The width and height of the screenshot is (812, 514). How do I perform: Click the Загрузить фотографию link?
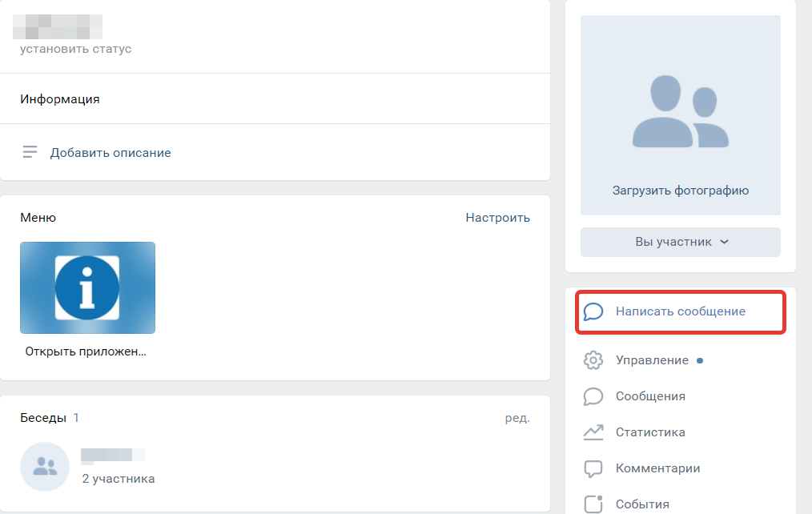[x=680, y=191]
